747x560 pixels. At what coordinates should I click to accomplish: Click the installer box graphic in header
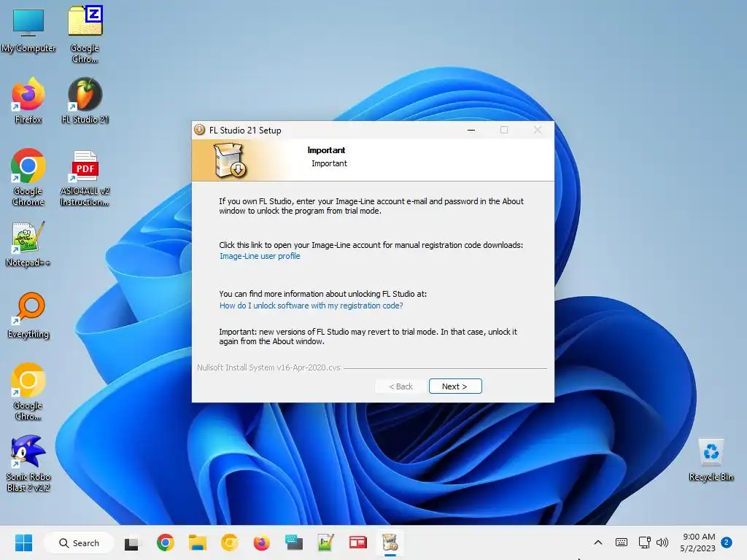pyautogui.click(x=230, y=160)
